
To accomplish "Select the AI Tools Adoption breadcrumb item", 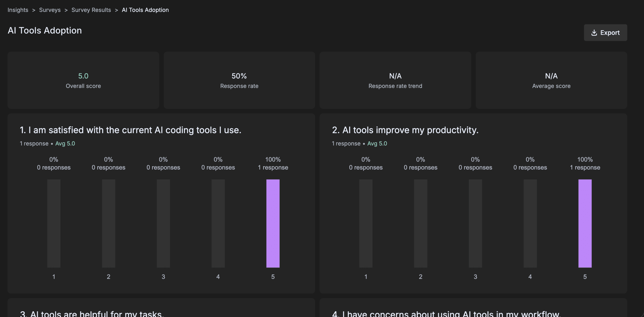I will point(145,10).
